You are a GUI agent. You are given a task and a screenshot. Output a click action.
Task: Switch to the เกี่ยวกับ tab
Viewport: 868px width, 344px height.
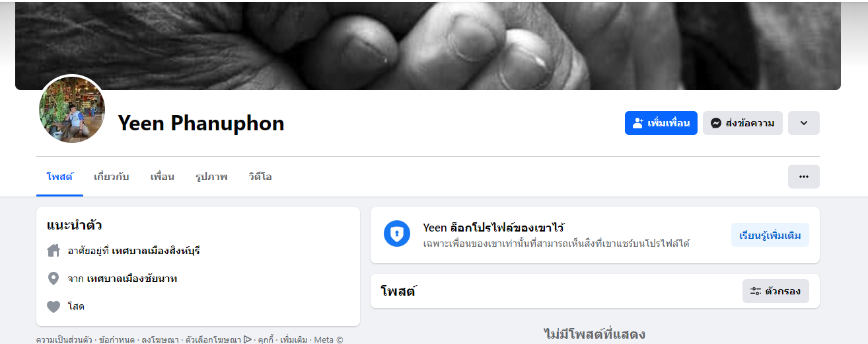[x=112, y=177]
